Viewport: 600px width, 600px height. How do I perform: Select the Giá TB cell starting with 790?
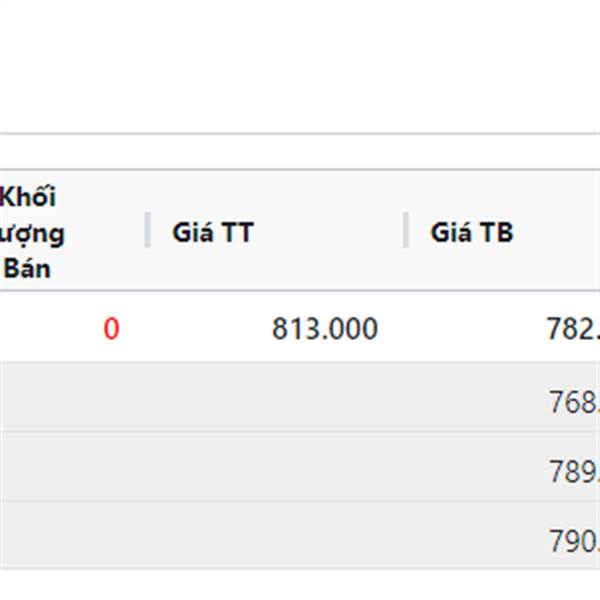(502, 536)
